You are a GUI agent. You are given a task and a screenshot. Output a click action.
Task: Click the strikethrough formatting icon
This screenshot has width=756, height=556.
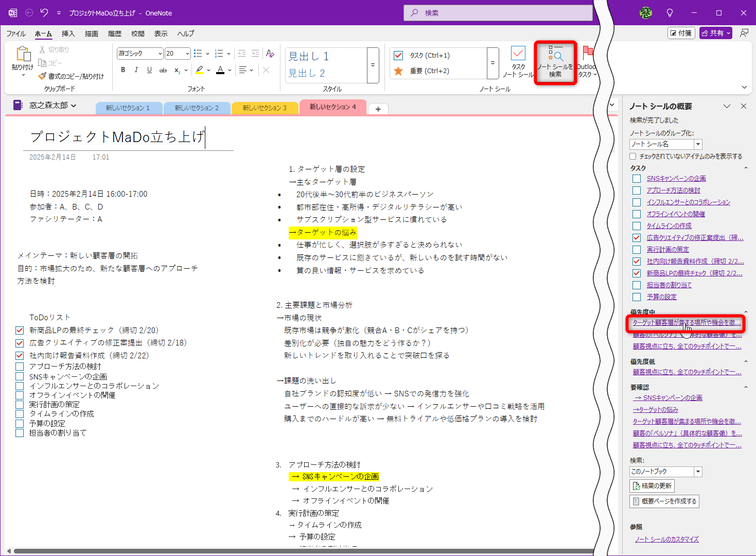[x=163, y=70]
